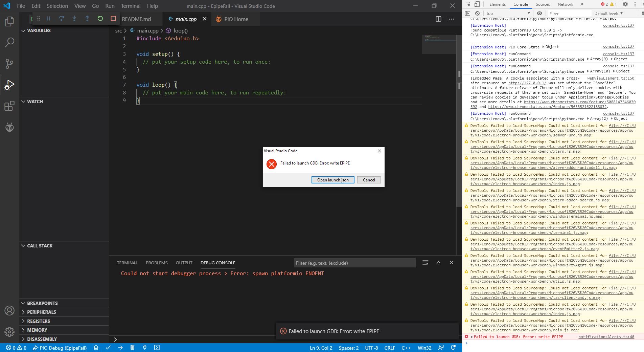Click the debug console filter field
The width and height of the screenshot is (644, 352).
[354, 263]
